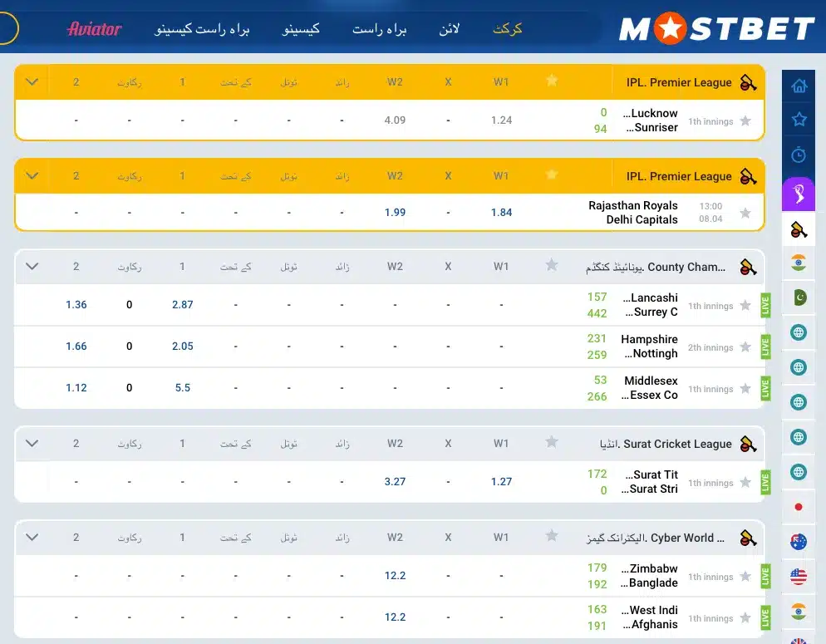Open the براہ راست کیسینو menu item
826x644 pixels.
pyautogui.click(x=202, y=29)
